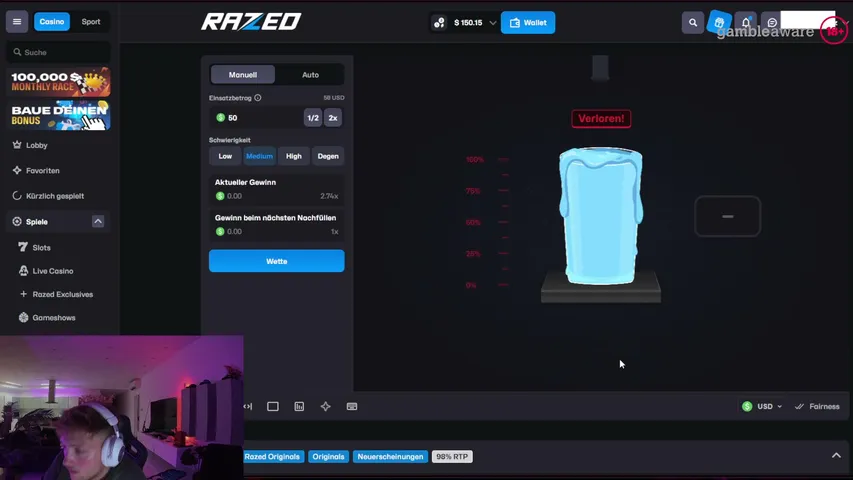Image resolution: width=853 pixels, height=480 pixels.
Task: Click the 98% RTP badge
Action: [x=452, y=457]
